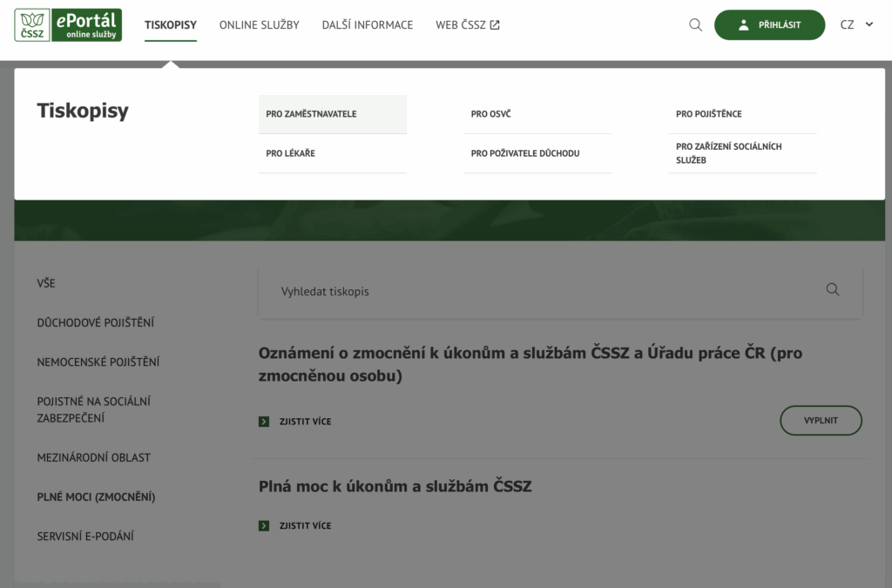892x588 pixels.
Task: Focus the Vyhledat tiskopis search field
Action: pyautogui.click(x=540, y=291)
